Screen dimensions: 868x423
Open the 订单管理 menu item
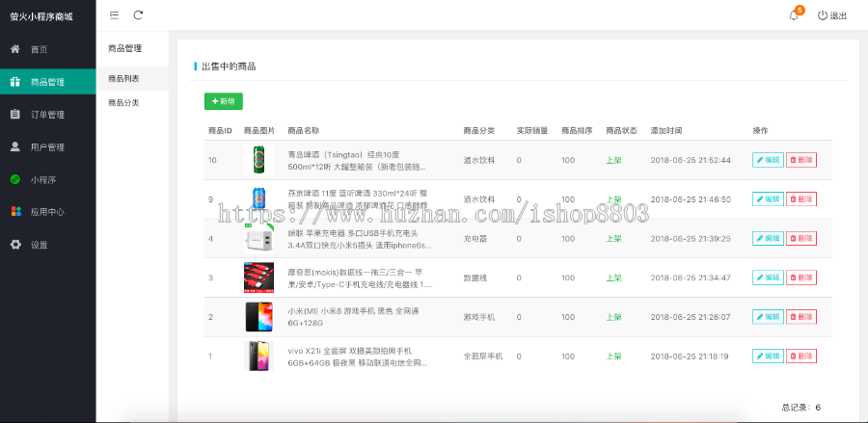click(47, 115)
